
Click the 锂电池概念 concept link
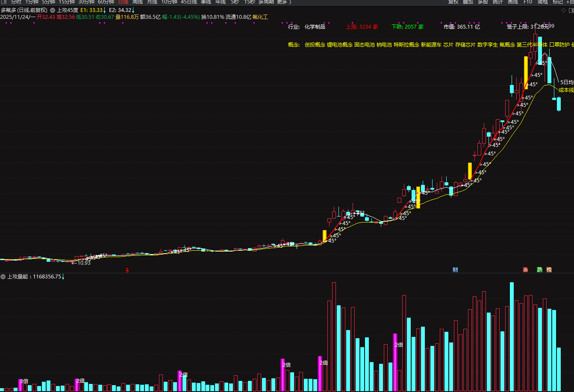pyautogui.click(x=339, y=44)
